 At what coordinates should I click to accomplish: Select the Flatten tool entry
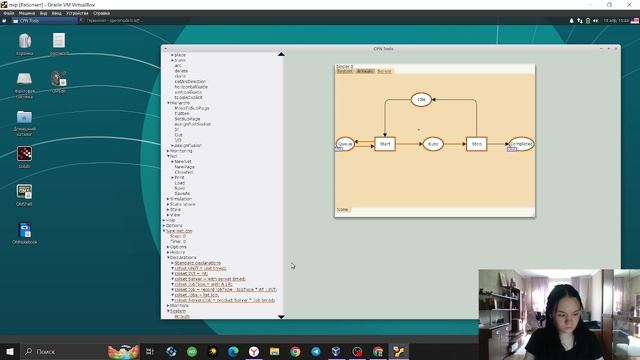click(182, 113)
